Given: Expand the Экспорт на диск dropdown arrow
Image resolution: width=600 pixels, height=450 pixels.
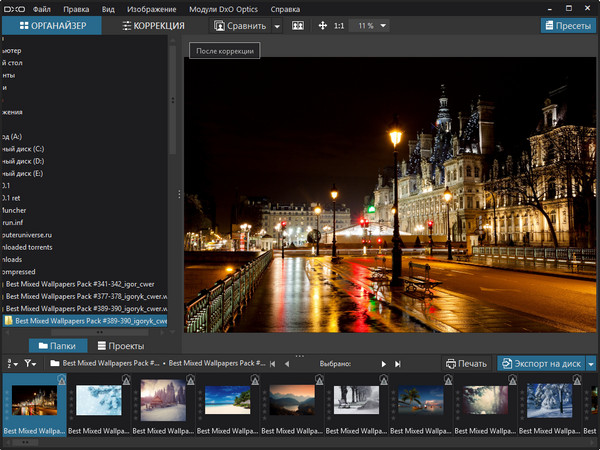Looking at the screenshot, I should [591, 364].
